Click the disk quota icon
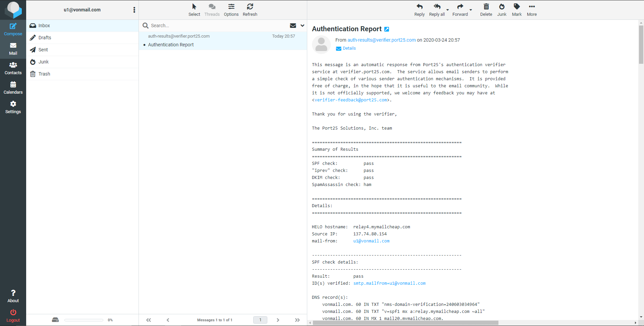 coord(55,320)
